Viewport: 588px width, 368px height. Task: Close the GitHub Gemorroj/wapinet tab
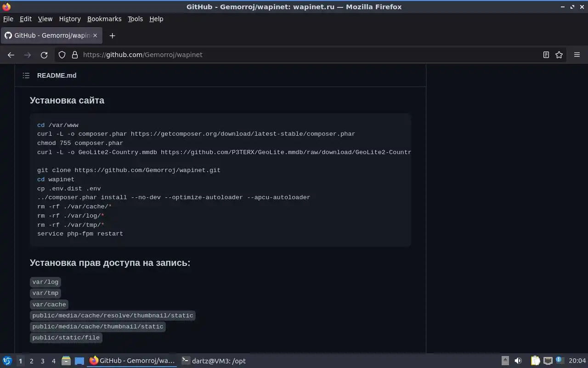coord(95,35)
